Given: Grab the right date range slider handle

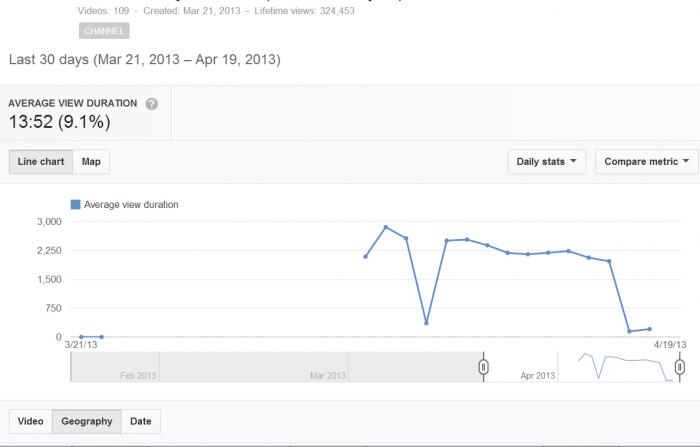Looking at the screenshot, I should tap(679, 367).
